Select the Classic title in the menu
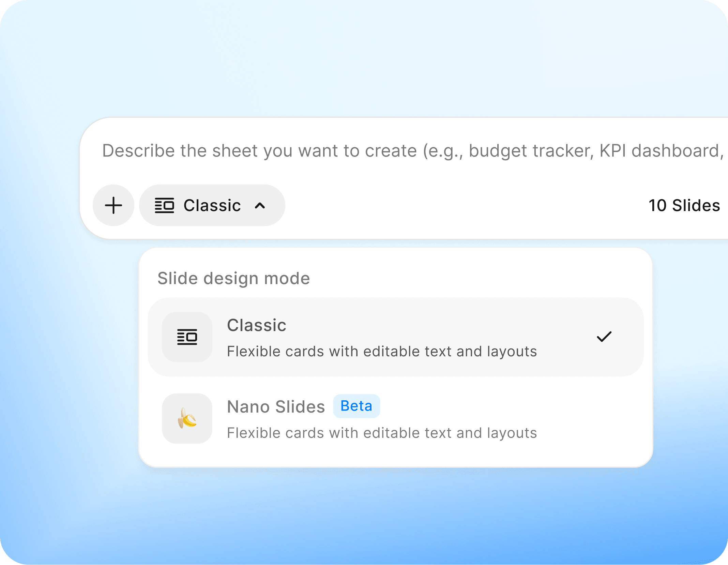 pyautogui.click(x=256, y=325)
